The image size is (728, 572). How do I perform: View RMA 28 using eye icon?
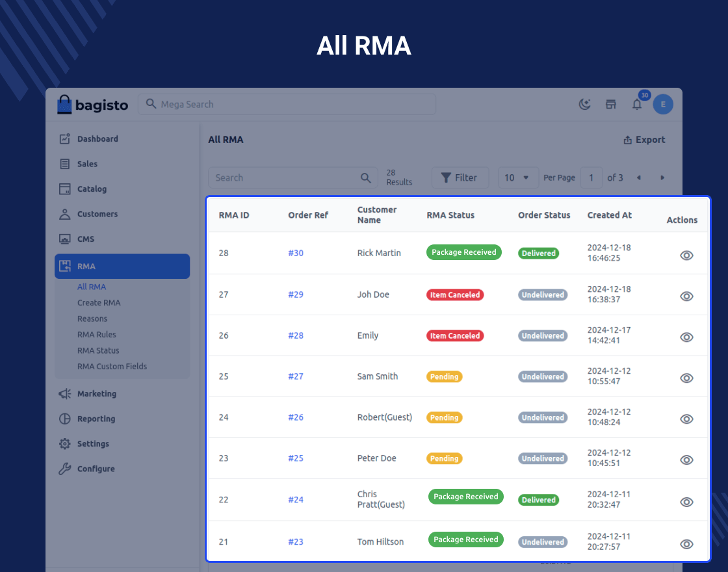pos(686,255)
